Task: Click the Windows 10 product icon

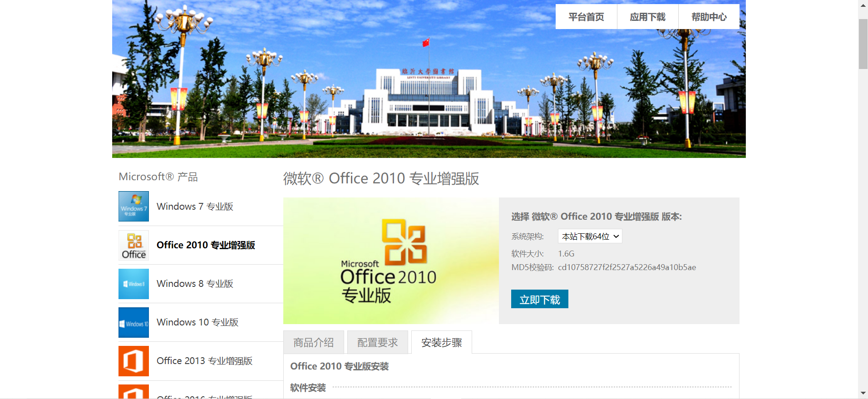Action: coord(133,322)
